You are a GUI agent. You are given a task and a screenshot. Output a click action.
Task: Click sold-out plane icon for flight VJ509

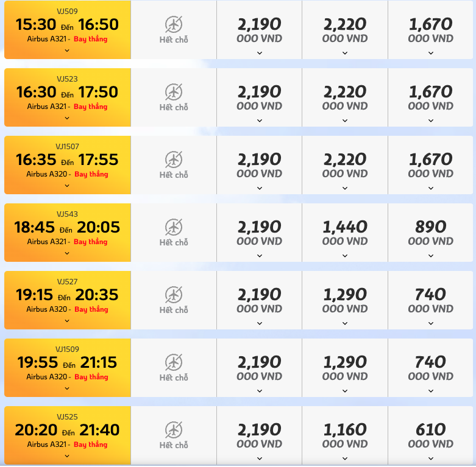click(174, 24)
